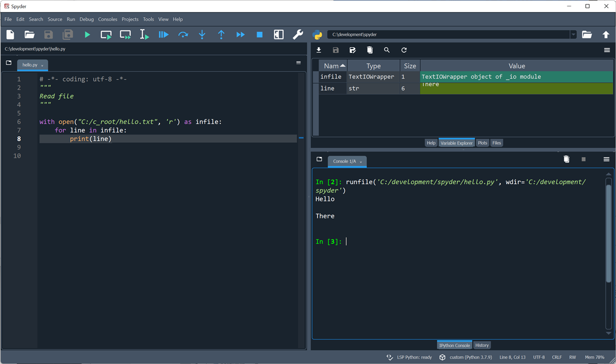Run the current cell icon
The width and height of the screenshot is (616, 364).
click(x=106, y=35)
